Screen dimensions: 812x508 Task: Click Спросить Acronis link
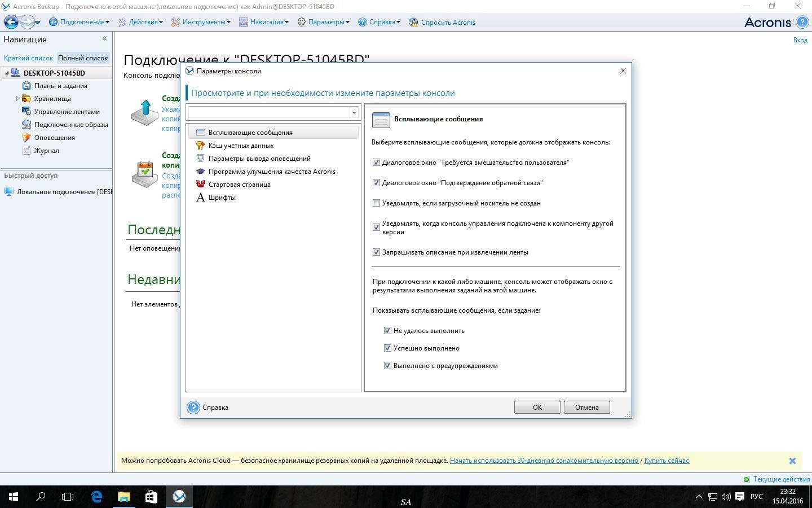(442, 22)
